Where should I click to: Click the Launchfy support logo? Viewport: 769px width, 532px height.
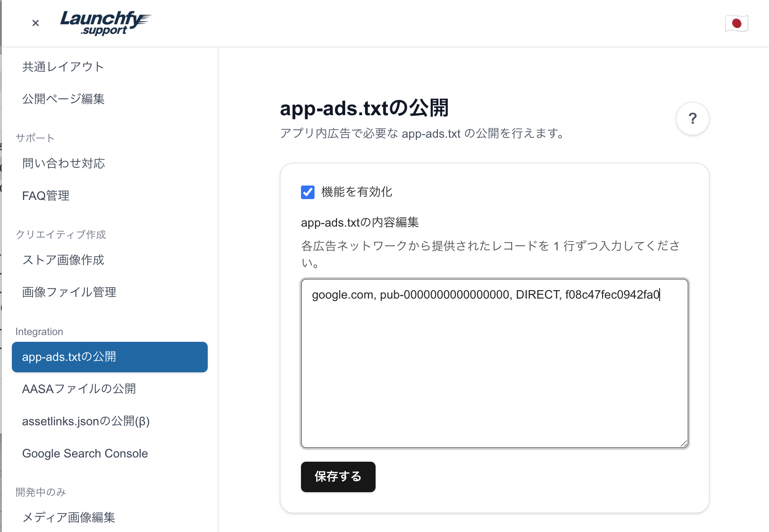[105, 23]
